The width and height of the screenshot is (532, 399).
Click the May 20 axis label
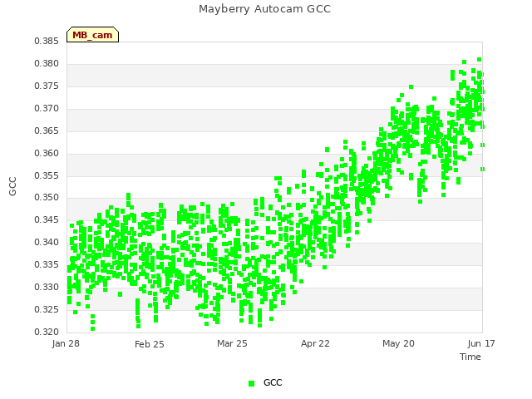point(398,343)
